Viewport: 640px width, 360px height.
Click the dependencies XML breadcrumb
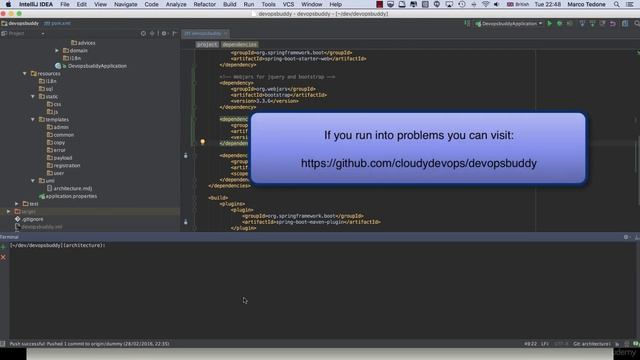240,44
